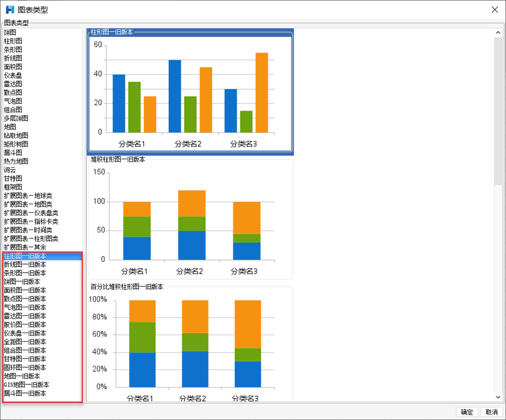Image resolution: width=506 pixels, height=420 pixels.
Task: Click the 图表类型 dialog app icon
Action: [10, 10]
